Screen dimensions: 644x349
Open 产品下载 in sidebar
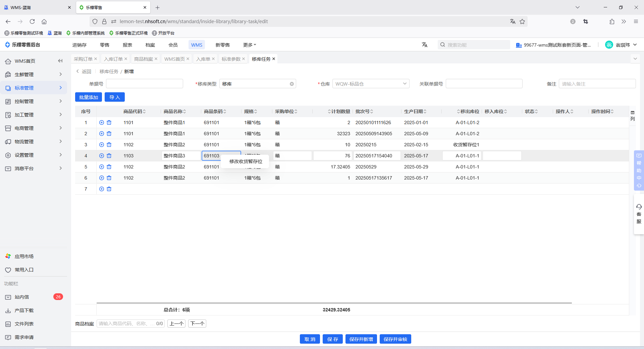tap(34, 310)
